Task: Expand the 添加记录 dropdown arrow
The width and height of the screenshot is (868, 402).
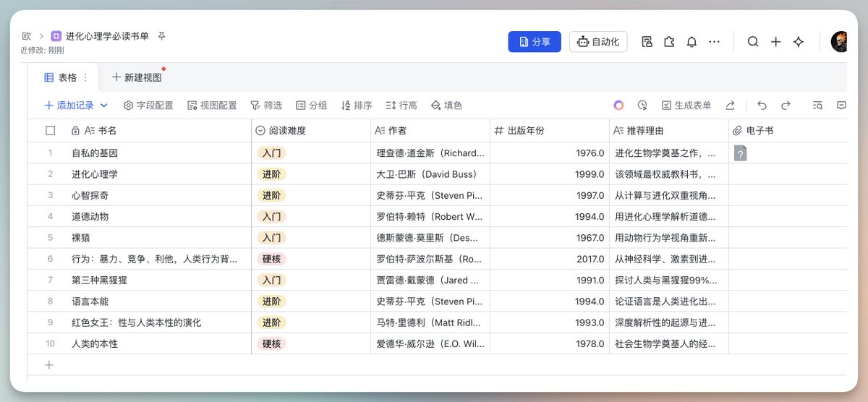Action: tap(103, 106)
